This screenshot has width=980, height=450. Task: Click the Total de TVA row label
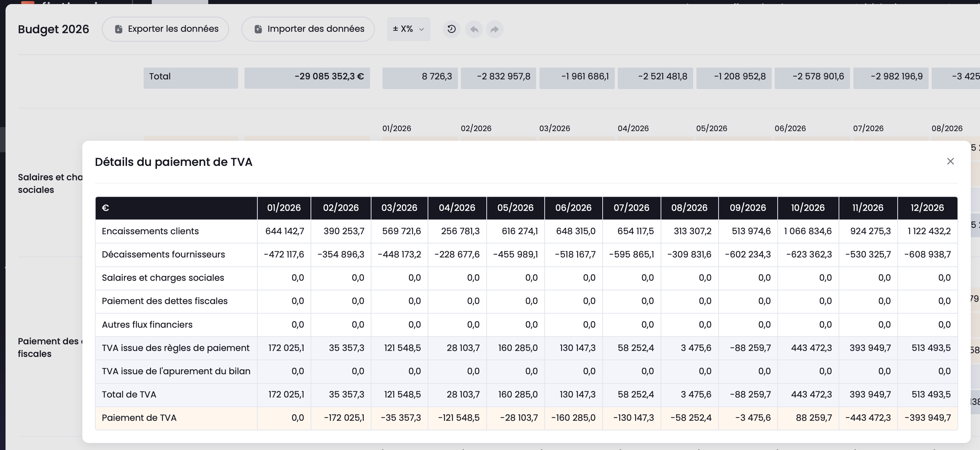click(x=129, y=395)
